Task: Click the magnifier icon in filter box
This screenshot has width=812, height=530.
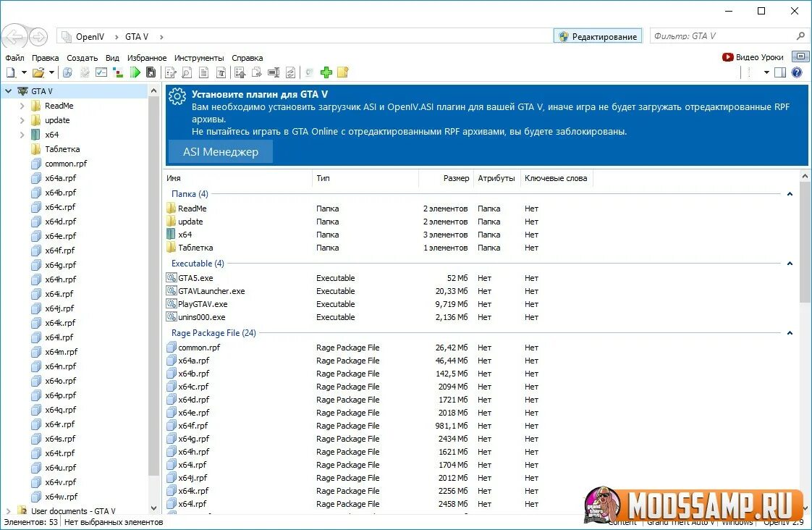Action: pos(800,35)
